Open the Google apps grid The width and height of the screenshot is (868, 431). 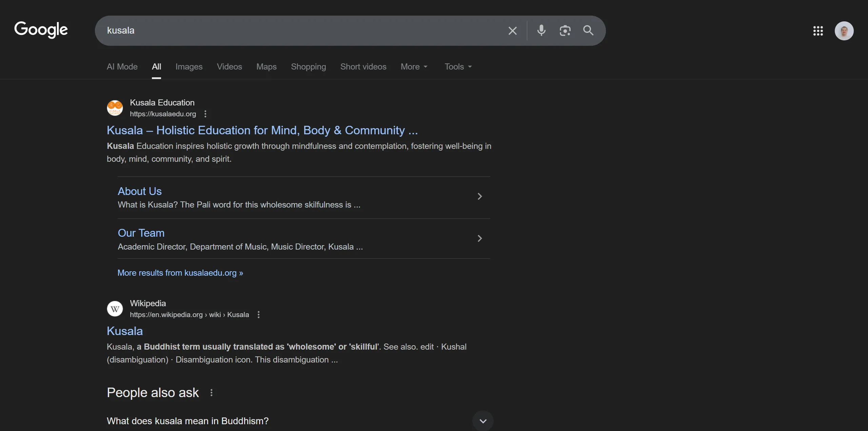818,31
